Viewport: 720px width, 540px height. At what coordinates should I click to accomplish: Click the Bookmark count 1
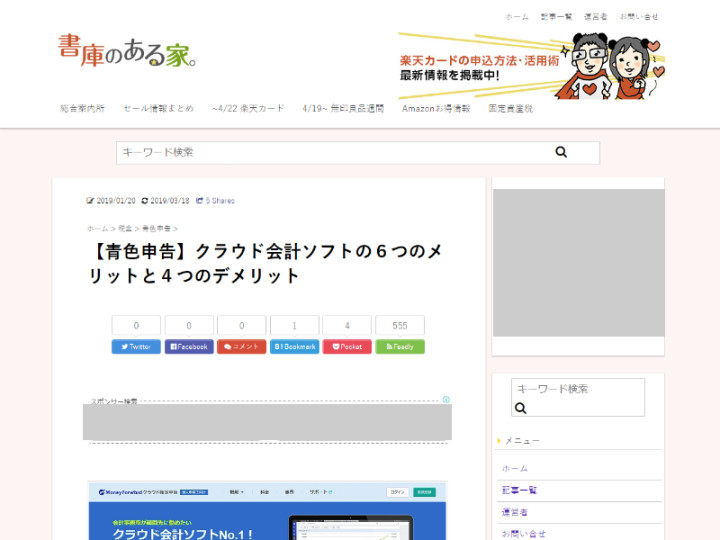294,326
